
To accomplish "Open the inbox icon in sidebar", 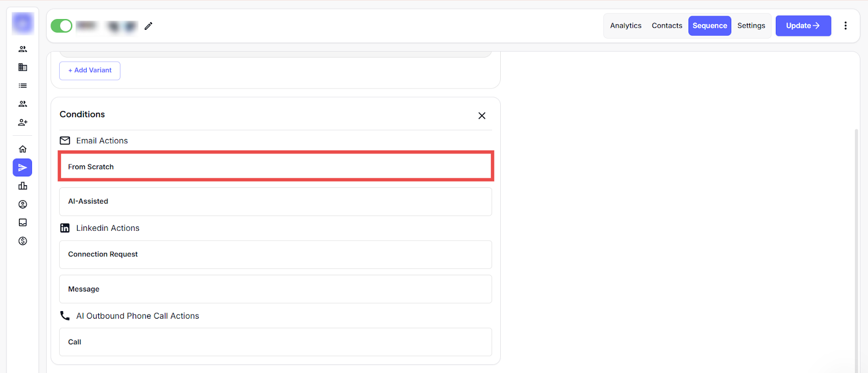I will (23, 223).
